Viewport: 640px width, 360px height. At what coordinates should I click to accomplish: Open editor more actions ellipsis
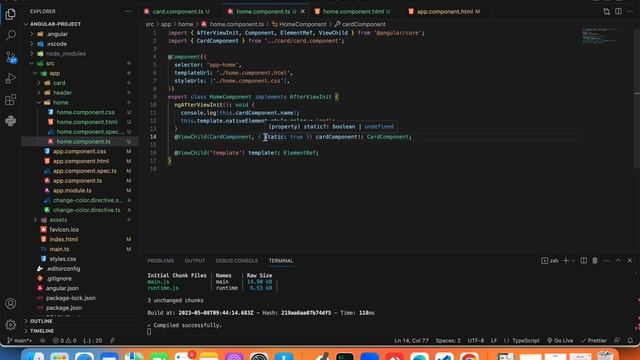[x=630, y=11]
